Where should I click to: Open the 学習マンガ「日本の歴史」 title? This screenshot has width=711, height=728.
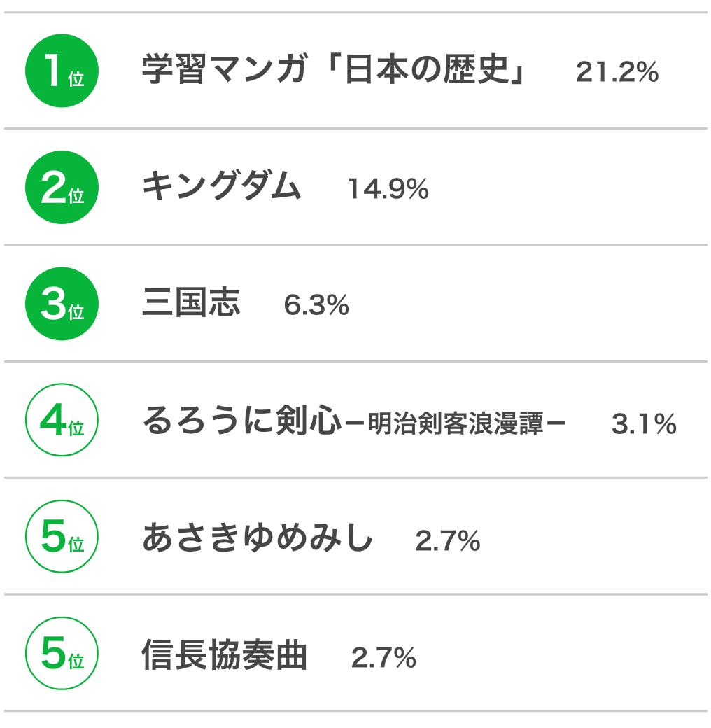[335, 69]
